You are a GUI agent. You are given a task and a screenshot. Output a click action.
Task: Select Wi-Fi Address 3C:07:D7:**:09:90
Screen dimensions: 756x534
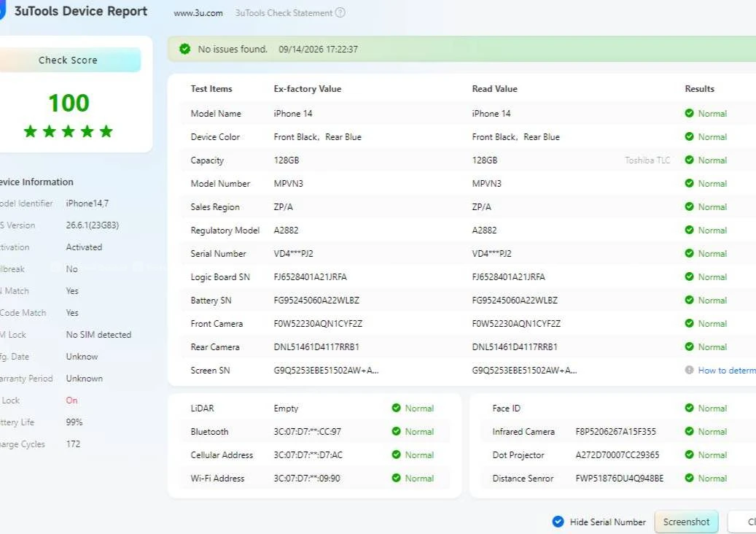click(x=307, y=479)
